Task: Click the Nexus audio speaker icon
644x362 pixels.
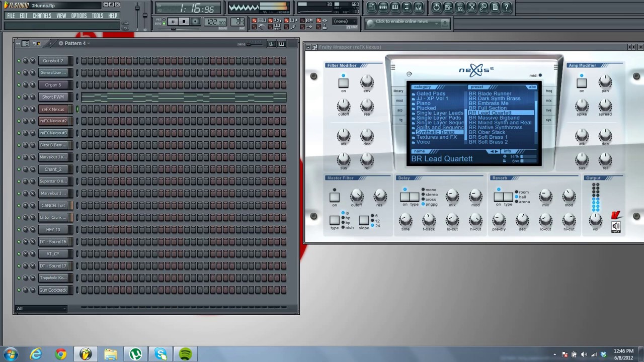Action: (x=616, y=227)
